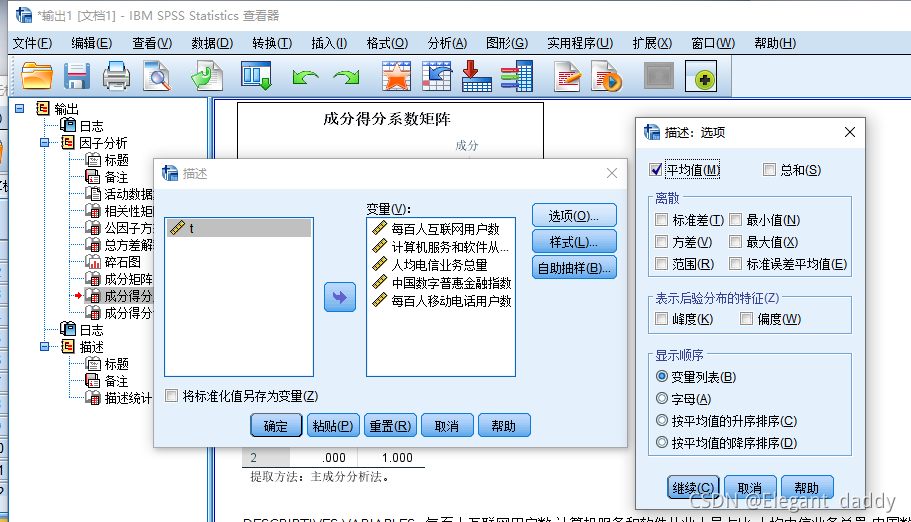Select 按平均值的降序排序(D) radio

click(662, 442)
